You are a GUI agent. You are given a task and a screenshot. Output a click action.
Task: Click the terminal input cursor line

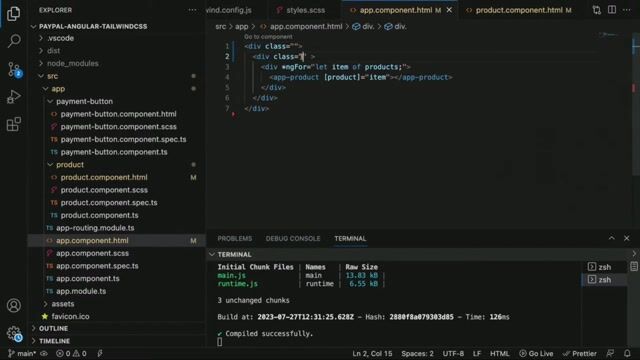220,342
